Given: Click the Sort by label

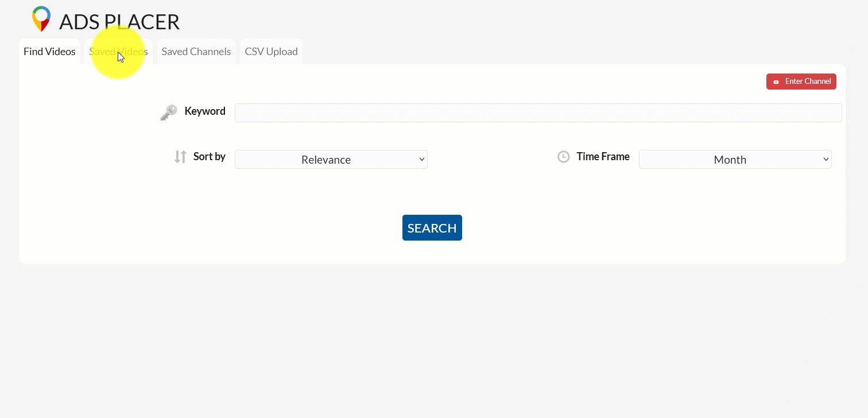Looking at the screenshot, I should coord(210,157).
